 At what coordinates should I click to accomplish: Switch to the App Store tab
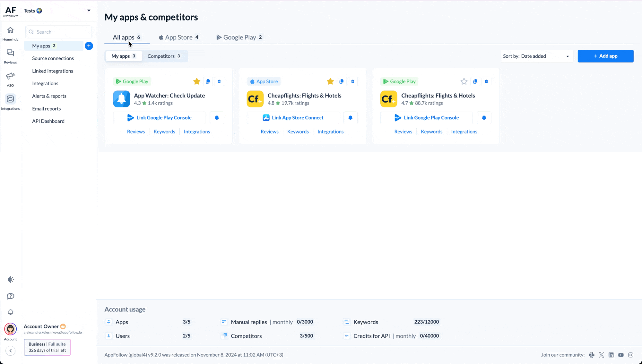[x=179, y=37]
